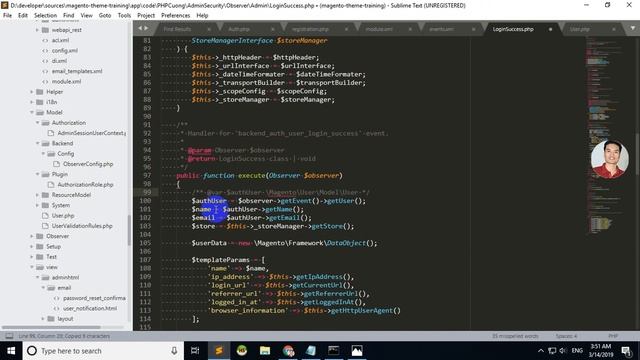Open the File menu
The height and width of the screenshot is (360, 640).
(7, 15)
